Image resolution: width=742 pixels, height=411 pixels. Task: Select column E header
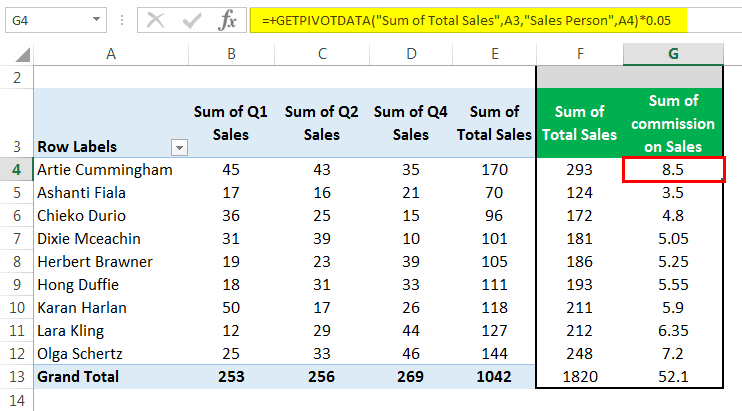(x=495, y=54)
